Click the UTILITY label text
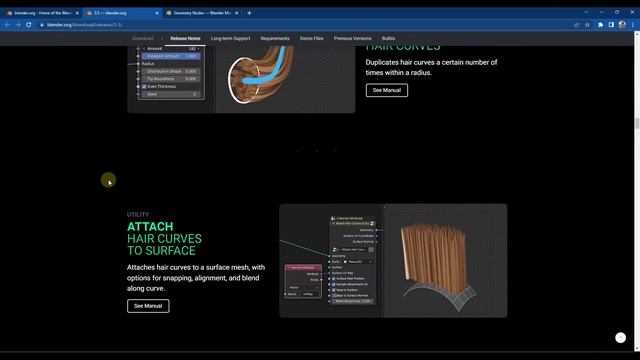 click(138, 214)
